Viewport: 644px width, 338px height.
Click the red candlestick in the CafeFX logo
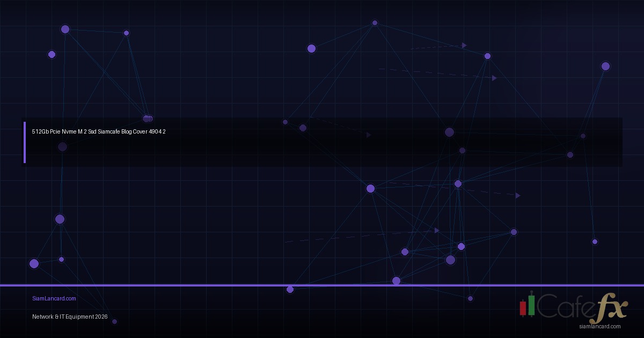(x=523, y=307)
